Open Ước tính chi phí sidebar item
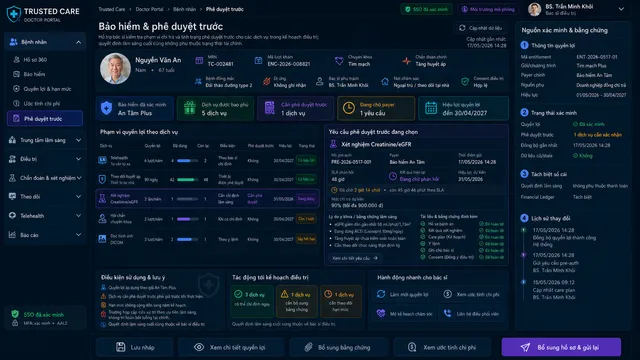Screen dimensions: 640x360 45,104
